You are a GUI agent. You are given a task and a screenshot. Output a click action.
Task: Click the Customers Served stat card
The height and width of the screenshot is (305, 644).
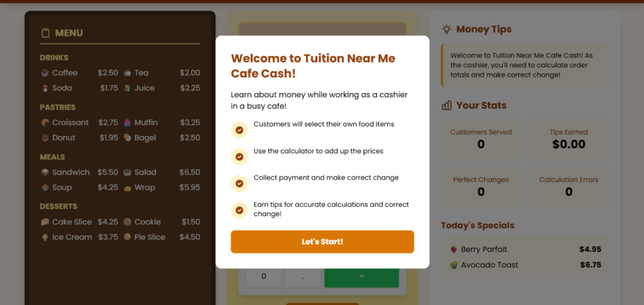click(481, 139)
